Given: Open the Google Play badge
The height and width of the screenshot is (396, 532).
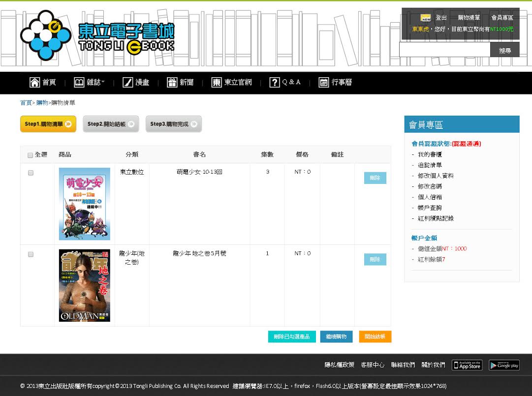Looking at the screenshot, I should click(504, 365).
